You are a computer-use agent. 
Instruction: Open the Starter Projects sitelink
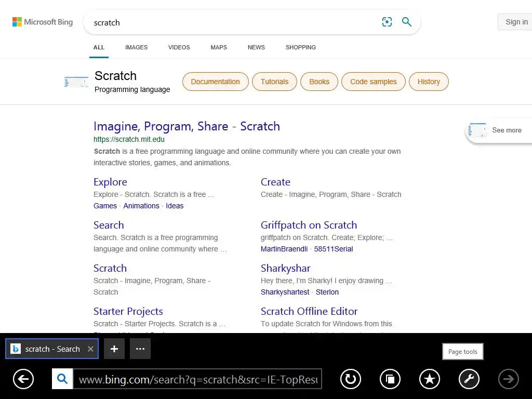point(128,312)
